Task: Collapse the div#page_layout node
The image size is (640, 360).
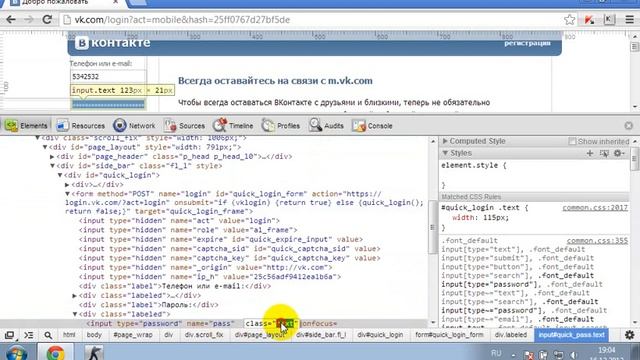Action: (x=45, y=147)
